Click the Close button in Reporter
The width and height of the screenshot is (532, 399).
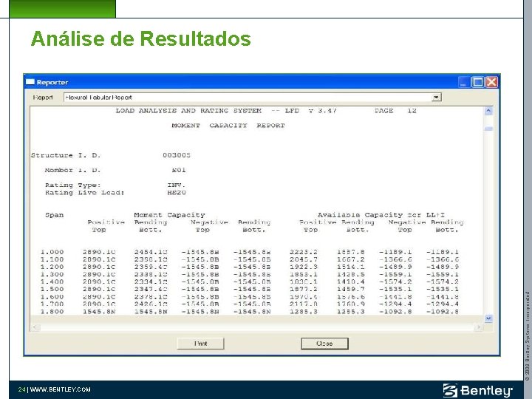coord(324,344)
